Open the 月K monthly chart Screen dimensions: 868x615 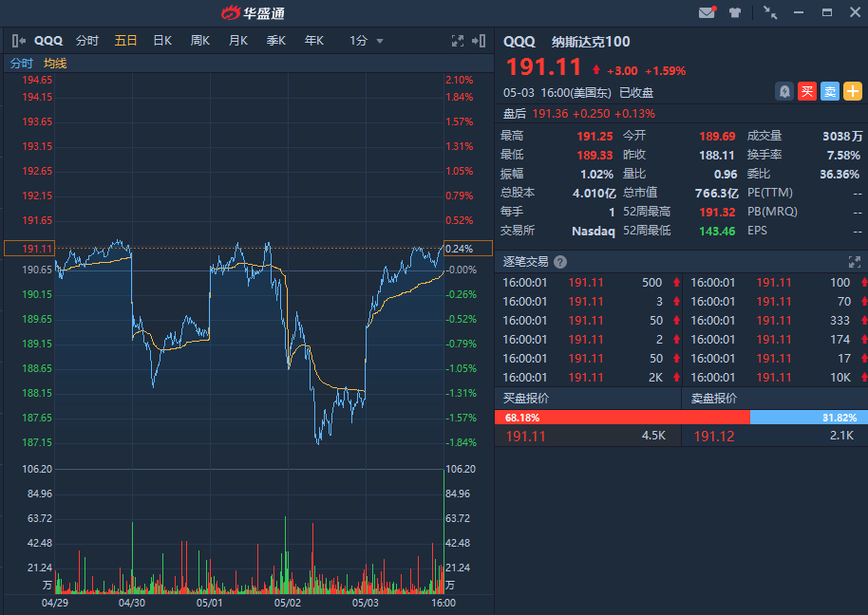tap(238, 41)
